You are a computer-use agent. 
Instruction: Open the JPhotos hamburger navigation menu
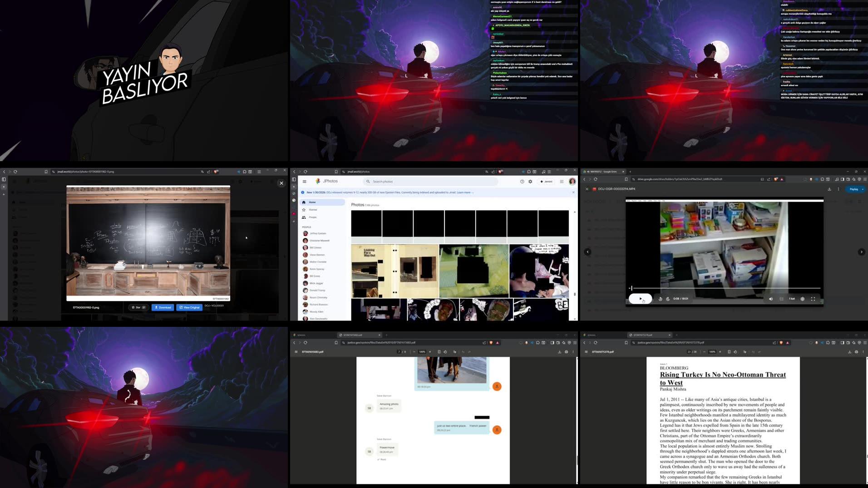305,181
